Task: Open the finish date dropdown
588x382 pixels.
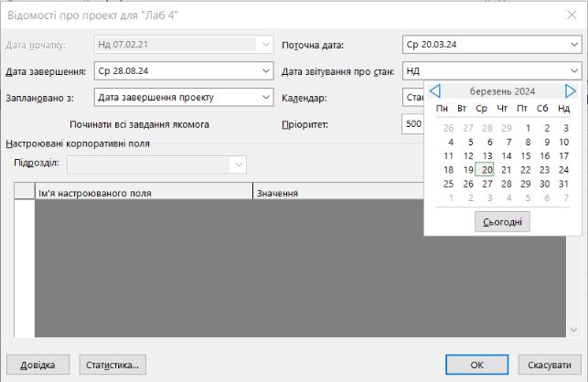Action: [266, 71]
